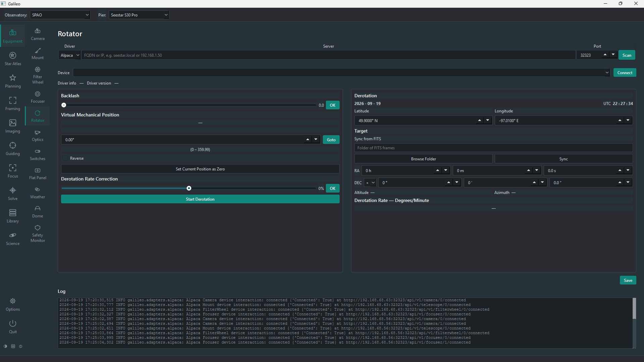Open the Focuser equipment panel
This screenshot has width=644, height=362.
coord(38,97)
